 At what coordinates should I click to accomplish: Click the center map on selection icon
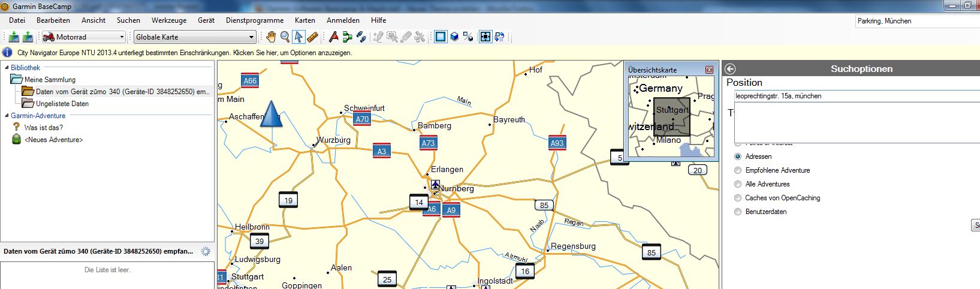pyautogui.click(x=486, y=37)
